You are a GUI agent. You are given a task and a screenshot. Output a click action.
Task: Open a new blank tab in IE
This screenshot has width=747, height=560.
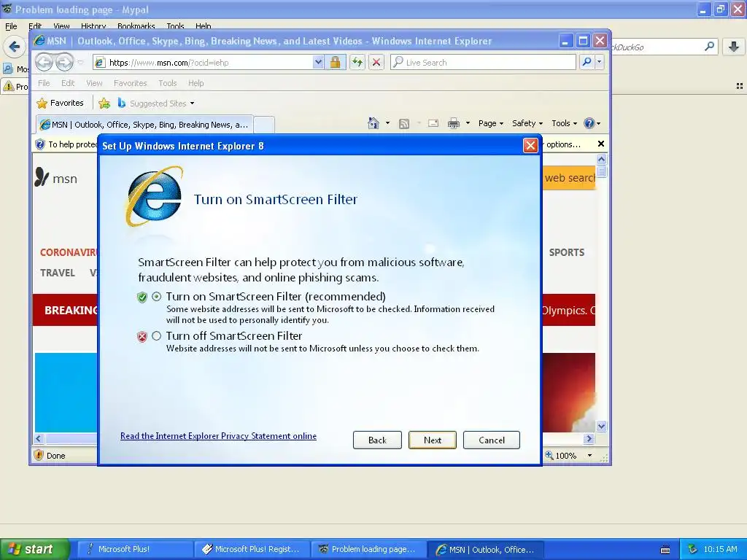tap(264, 125)
